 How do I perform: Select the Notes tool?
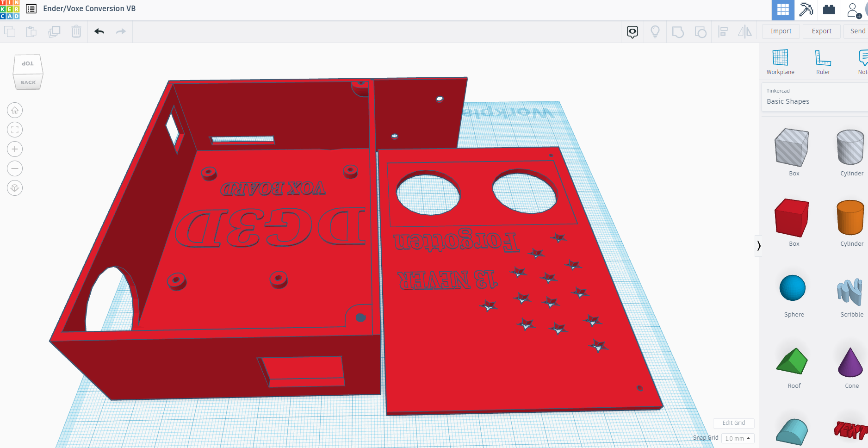point(862,62)
